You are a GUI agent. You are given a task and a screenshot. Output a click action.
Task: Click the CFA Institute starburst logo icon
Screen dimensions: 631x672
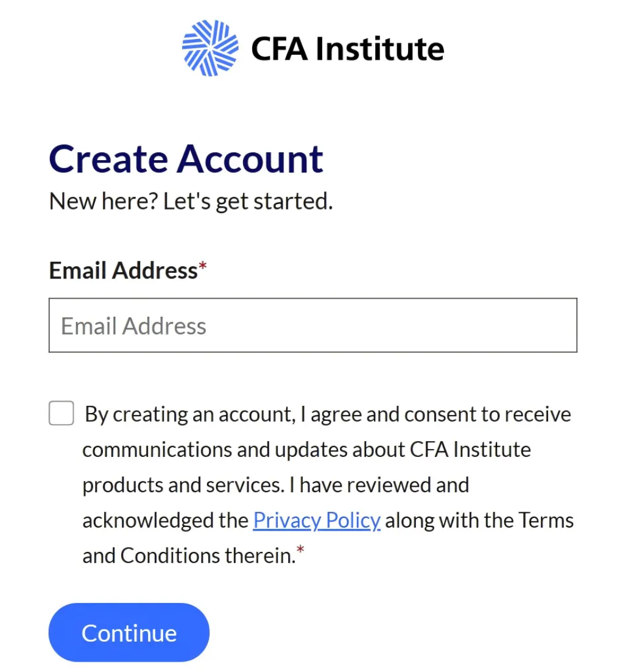pyautogui.click(x=210, y=48)
